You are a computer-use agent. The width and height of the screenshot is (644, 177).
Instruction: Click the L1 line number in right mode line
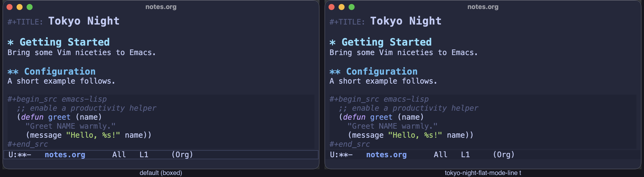pos(465,155)
